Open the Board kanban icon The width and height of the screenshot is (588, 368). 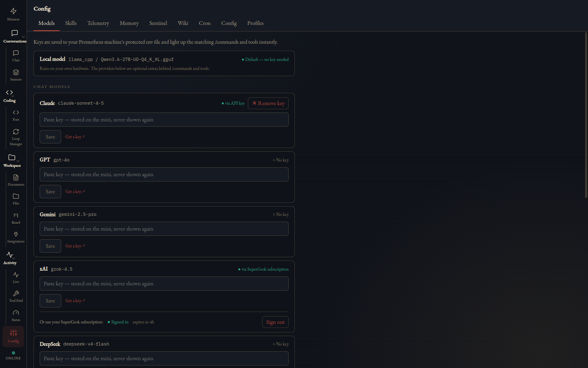tap(16, 215)
